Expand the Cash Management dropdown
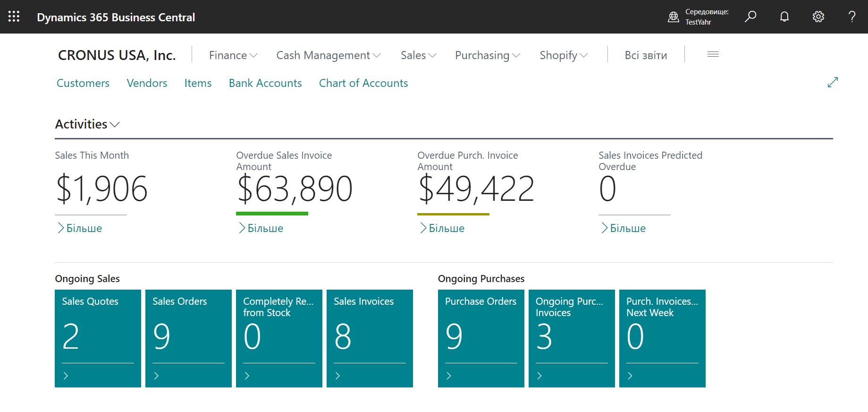868x412 pixels. tap(328, 55)
